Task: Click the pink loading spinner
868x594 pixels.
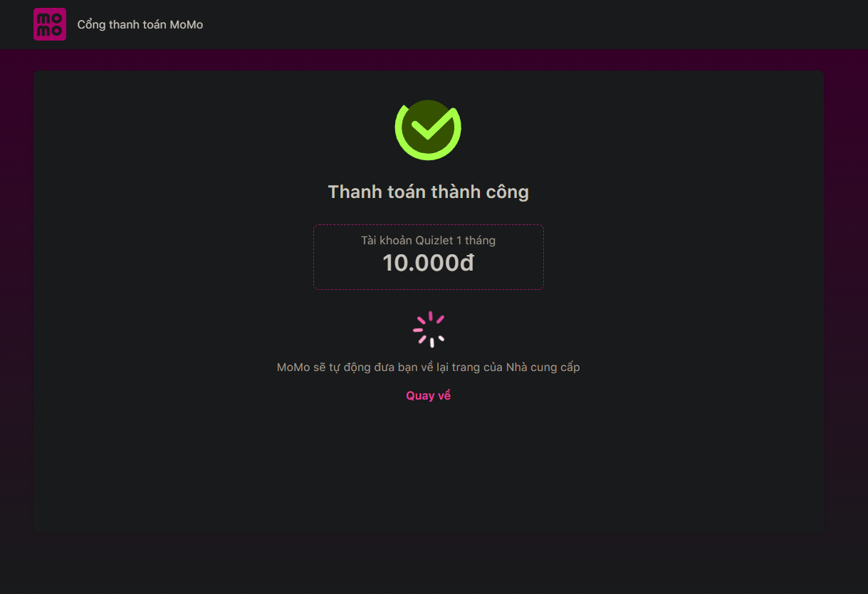Action: pos(429,329)
